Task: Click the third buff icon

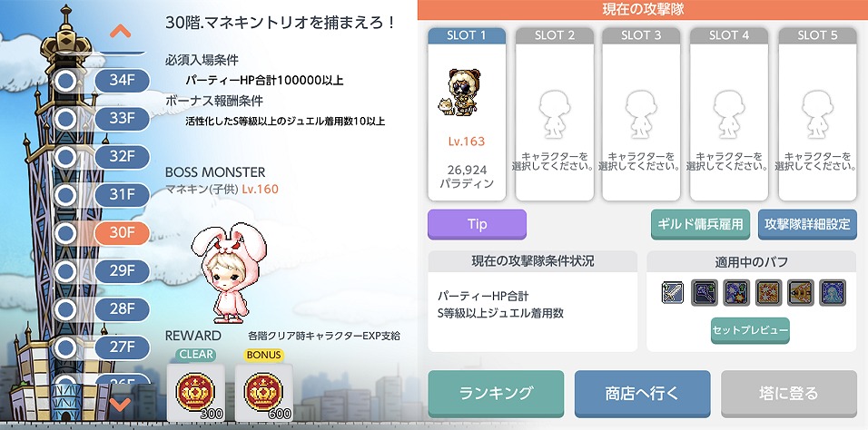Action: pos(736,292)
